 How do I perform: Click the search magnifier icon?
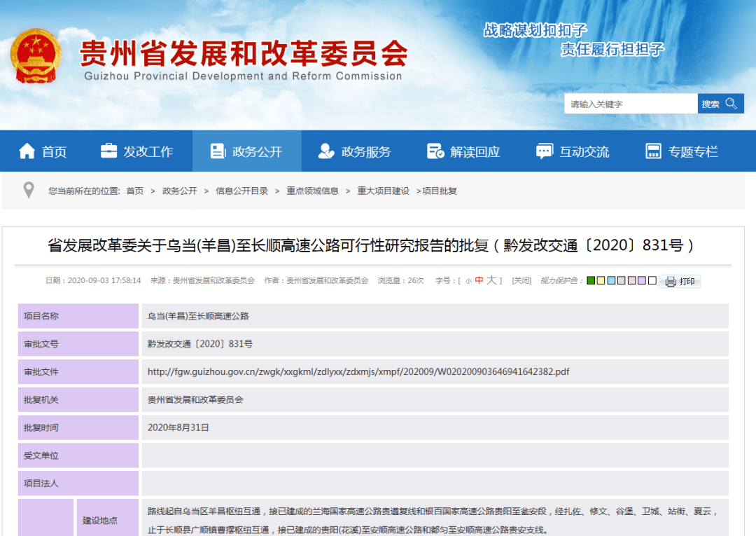731,103
